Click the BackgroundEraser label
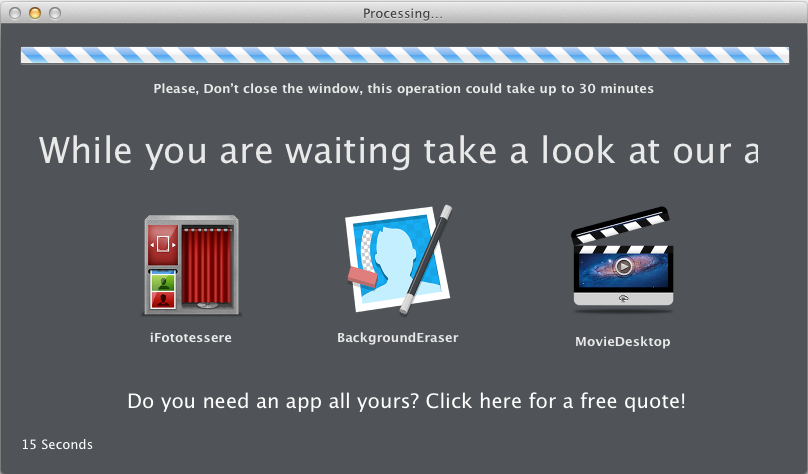The width and height of the screenshot is (808, 474). pos(398,338)
